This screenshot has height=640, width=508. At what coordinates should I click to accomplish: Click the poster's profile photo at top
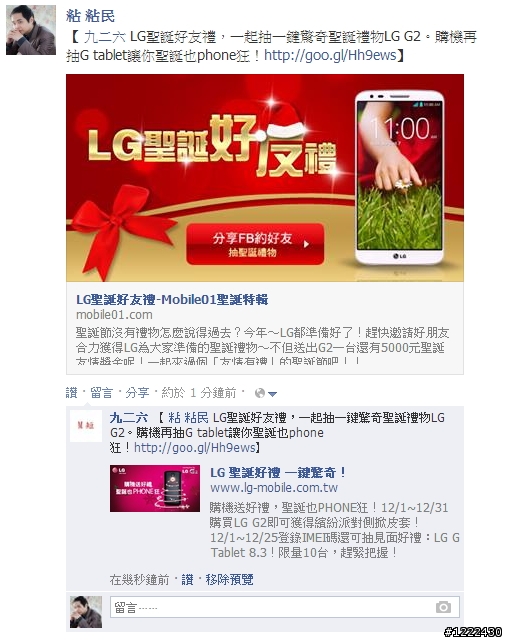(31, 30)
